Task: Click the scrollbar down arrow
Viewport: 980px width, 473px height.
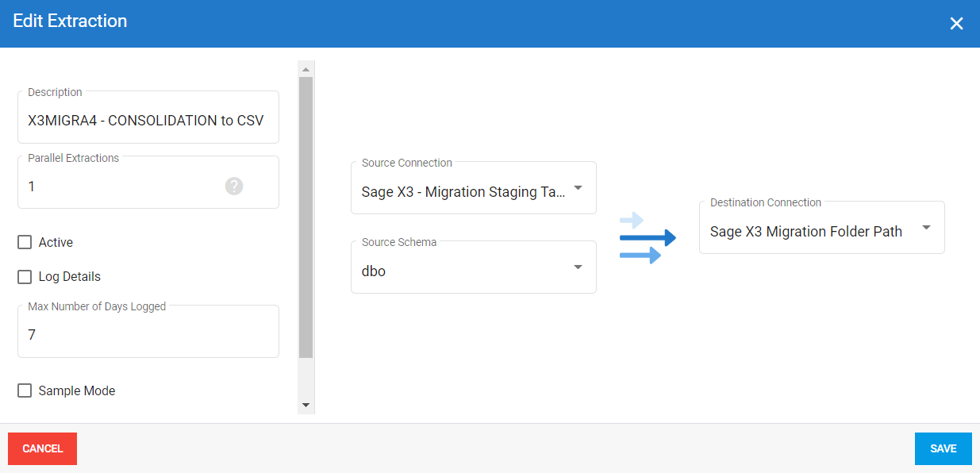Action: (306, 405)
